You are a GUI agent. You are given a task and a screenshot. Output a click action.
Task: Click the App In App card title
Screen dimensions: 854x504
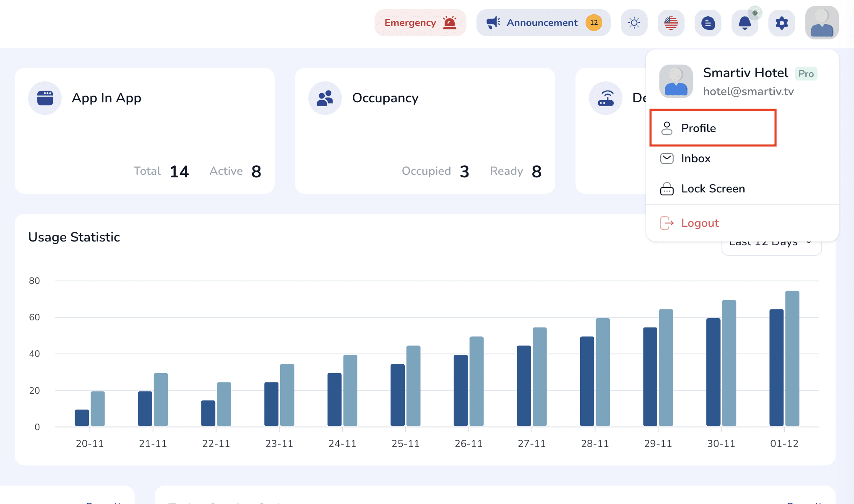tap(107, 98)
